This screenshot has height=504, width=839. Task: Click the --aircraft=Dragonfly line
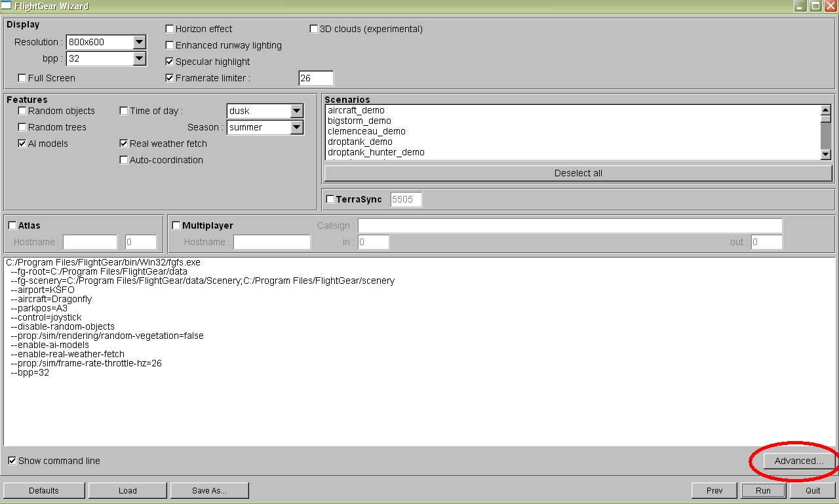coord(51,299)
